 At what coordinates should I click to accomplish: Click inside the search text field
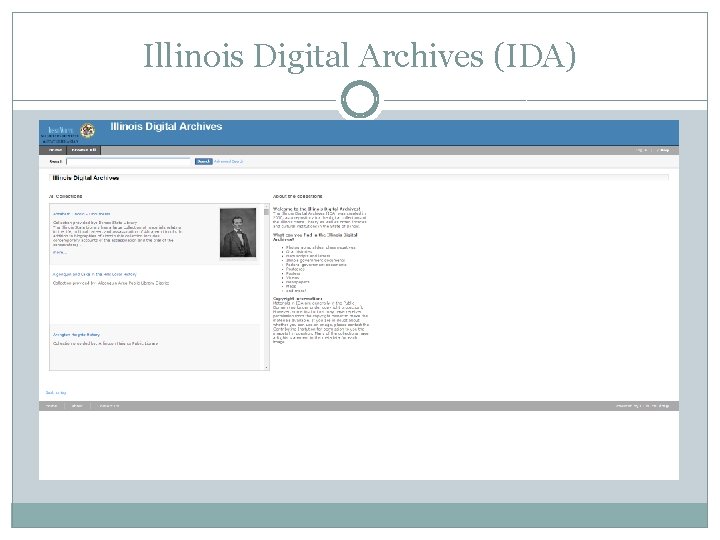click(128, 162)
